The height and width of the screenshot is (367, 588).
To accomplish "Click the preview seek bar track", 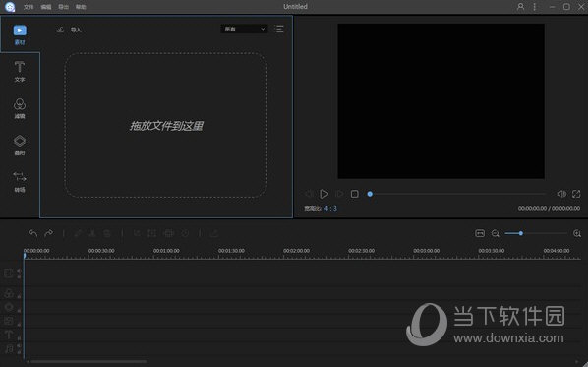I will click(x=457, y=194).
